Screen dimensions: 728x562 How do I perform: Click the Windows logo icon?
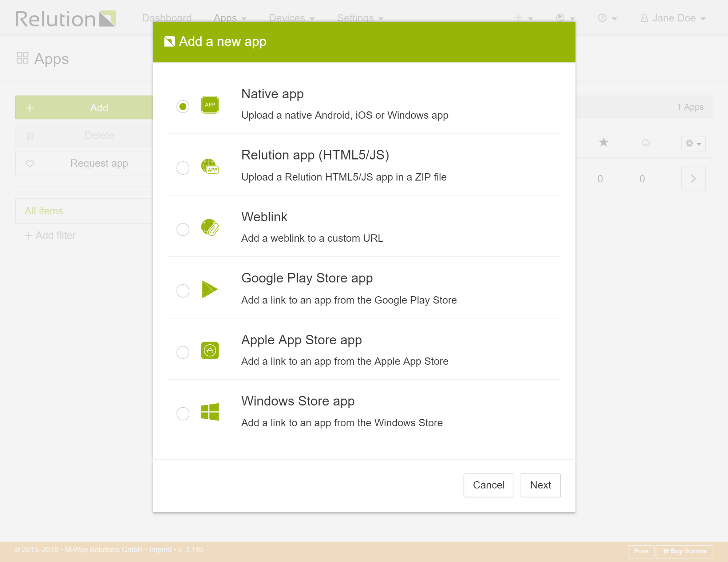pyautogui.click(x=210, y=412)
